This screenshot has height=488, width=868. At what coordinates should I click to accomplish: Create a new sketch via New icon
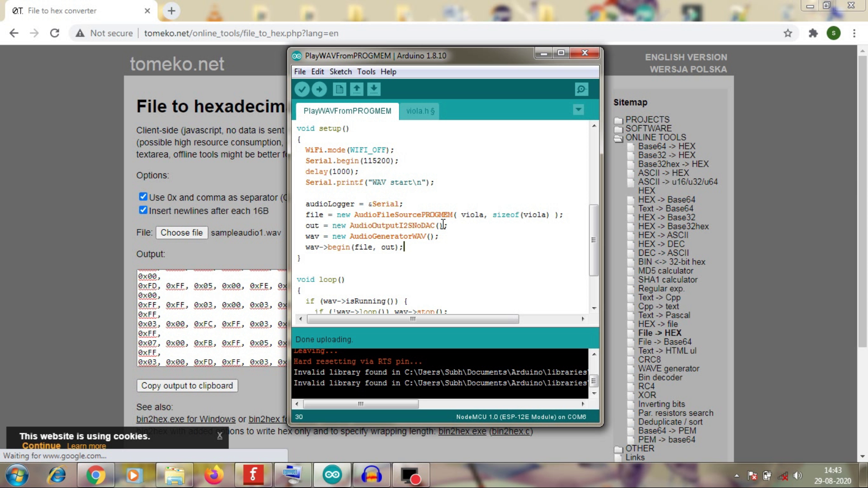click(x=340, y=89)
